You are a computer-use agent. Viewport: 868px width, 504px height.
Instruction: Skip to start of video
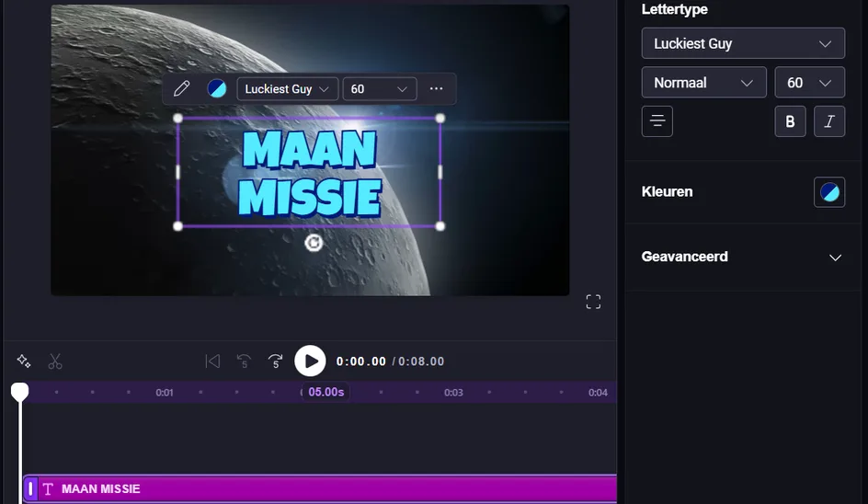point(212,361)
